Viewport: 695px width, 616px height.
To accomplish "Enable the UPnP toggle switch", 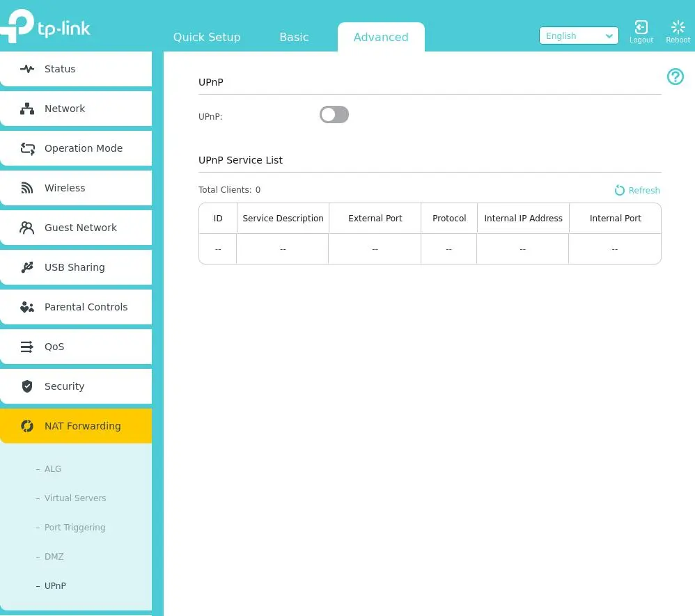I will click(334, 115).
